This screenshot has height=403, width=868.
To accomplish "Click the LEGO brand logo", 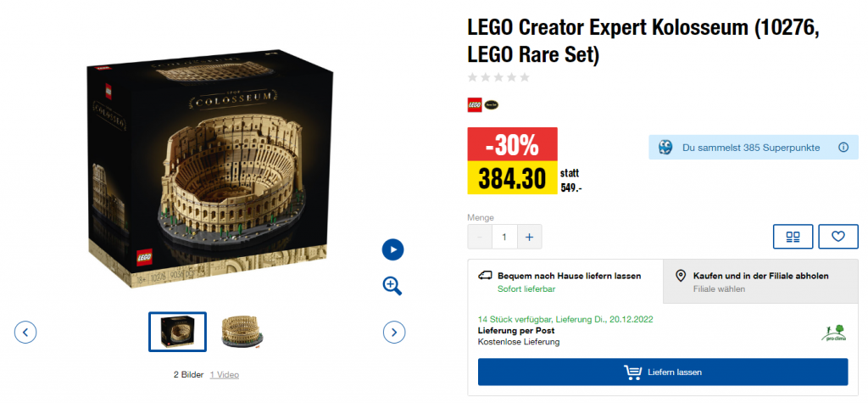I will pos(475,105).
